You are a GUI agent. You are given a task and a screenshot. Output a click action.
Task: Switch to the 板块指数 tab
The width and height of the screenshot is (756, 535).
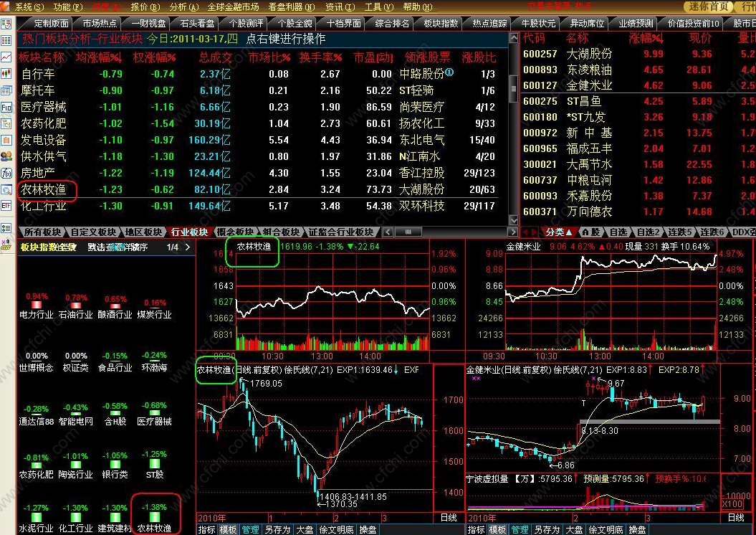tap(441, 23)
